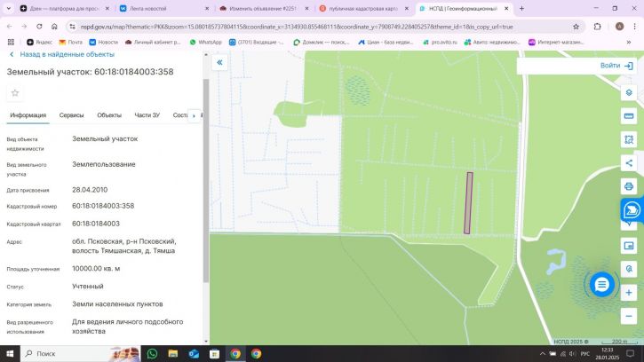Open the Части ЗУ tab
The width and height of the screenshot is (644, 362).
147,115
